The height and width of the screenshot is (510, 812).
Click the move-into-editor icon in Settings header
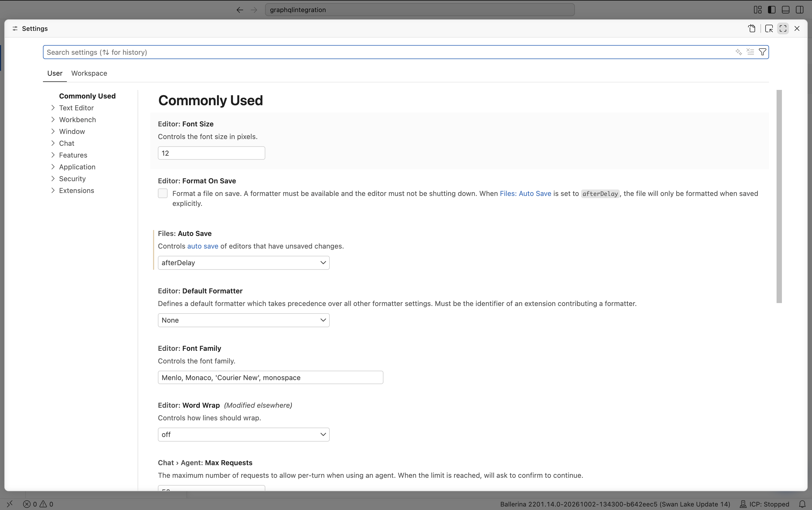click(769, 29)
